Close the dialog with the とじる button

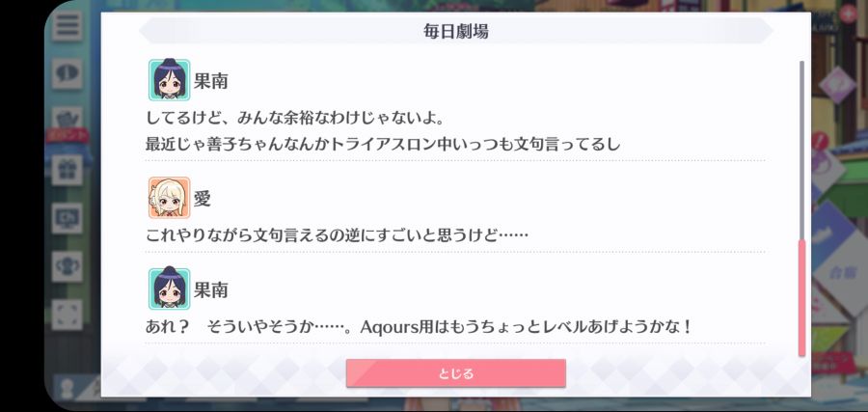455,373
